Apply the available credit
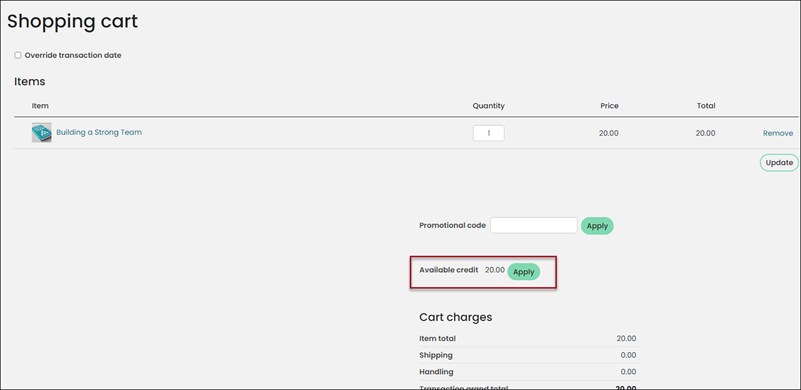801x390 pixels. click(x=524, y=272)
